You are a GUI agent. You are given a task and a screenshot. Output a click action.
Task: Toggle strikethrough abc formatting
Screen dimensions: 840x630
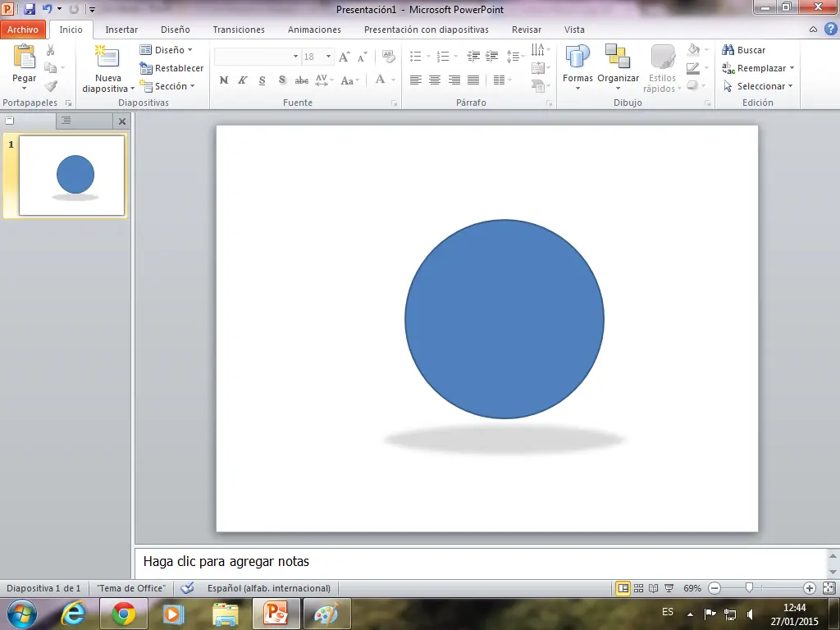[x=302, y=80]
